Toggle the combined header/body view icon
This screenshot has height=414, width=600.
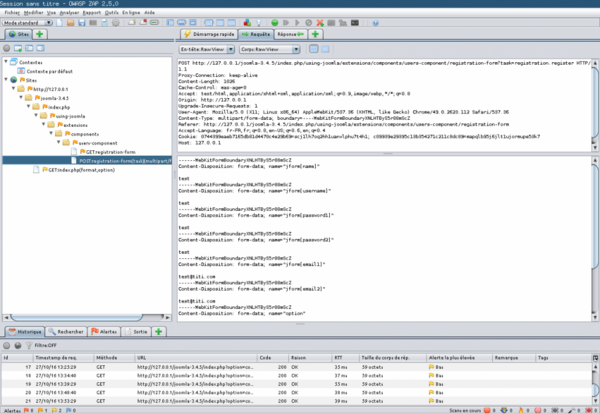click(325, 49)
